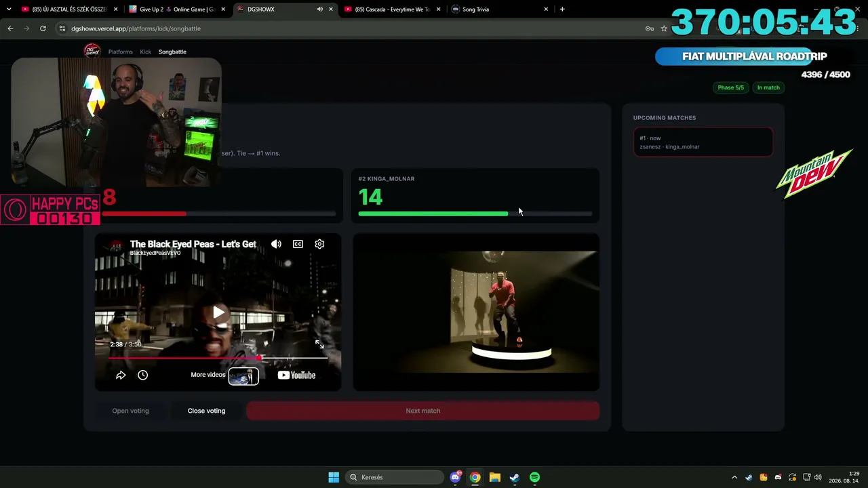The width and height of the screenshot is (868, 488).
Task: Click the Discord icon in the system tray
Action: pos(778,477)
